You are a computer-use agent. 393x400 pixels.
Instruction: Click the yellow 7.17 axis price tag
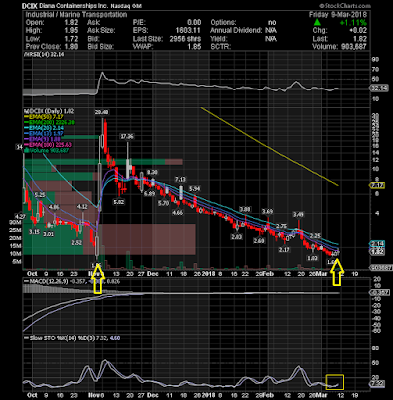(x=377, y=185)
